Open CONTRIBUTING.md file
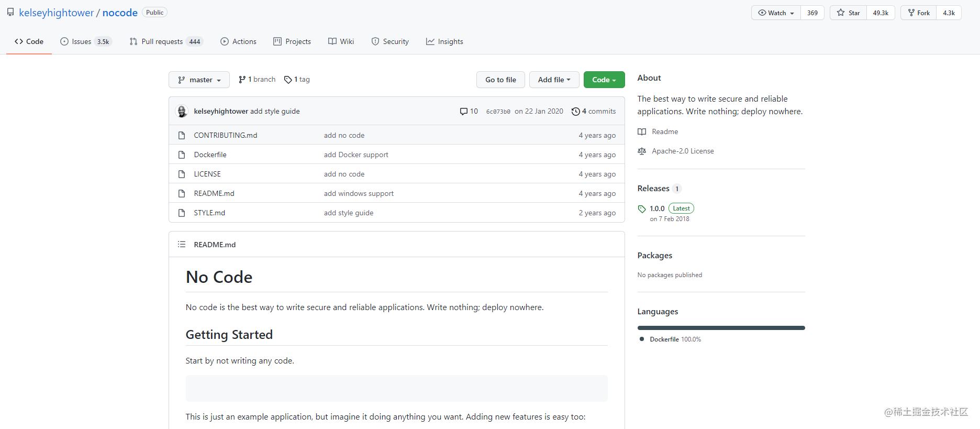 tap(226, 135)
